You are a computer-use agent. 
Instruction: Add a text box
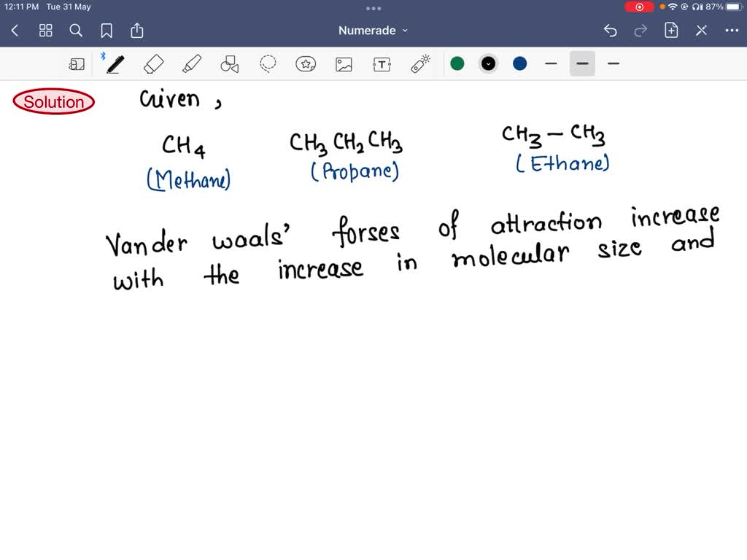[382, 63]
